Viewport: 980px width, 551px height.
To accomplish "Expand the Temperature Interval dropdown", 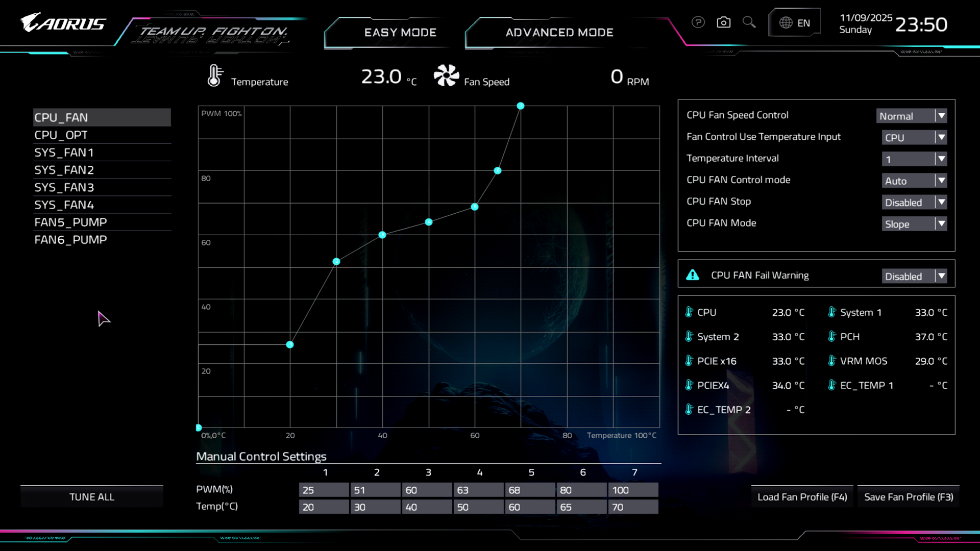I will [x=914, y=159].
